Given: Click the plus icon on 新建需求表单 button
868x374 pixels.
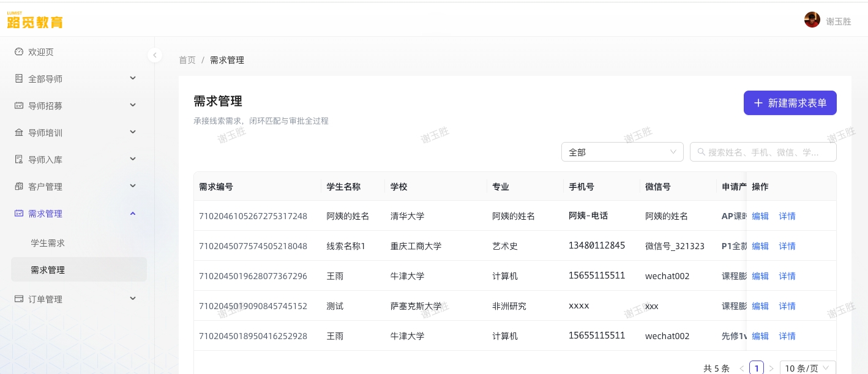Looking at the screenshot, I should 759,103.
